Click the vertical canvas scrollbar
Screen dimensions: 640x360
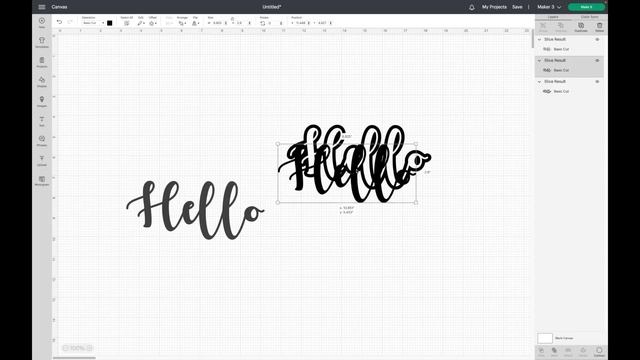click(532, 39)
